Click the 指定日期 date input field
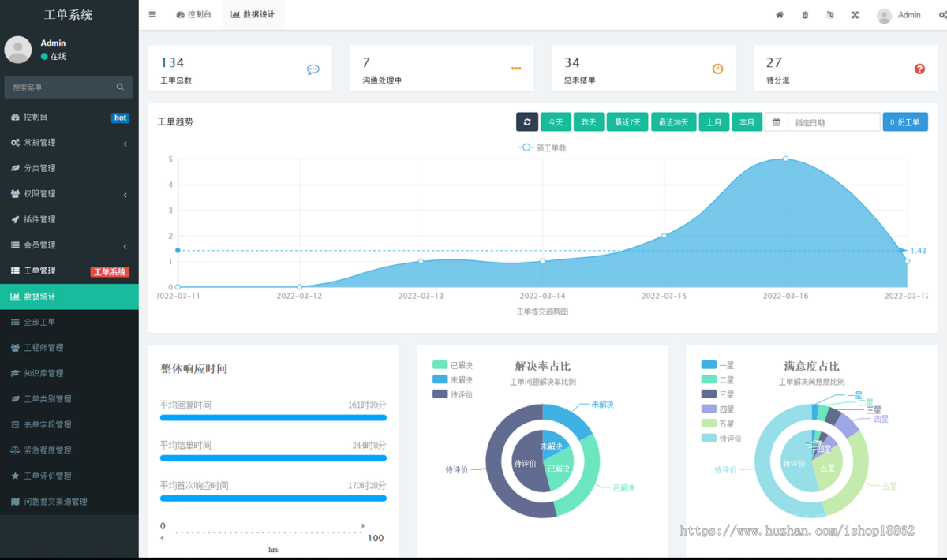 tap(833, 122)
